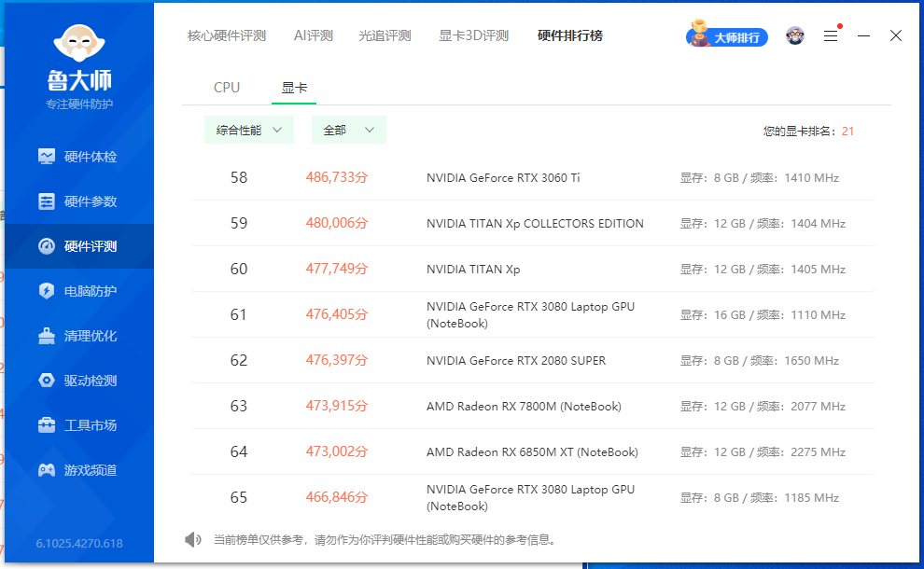Image resolution: width=924 pixels, height=569 pixels.
Task: Click version number 6.1025.4270.618
Action: (x=79, y=544)
